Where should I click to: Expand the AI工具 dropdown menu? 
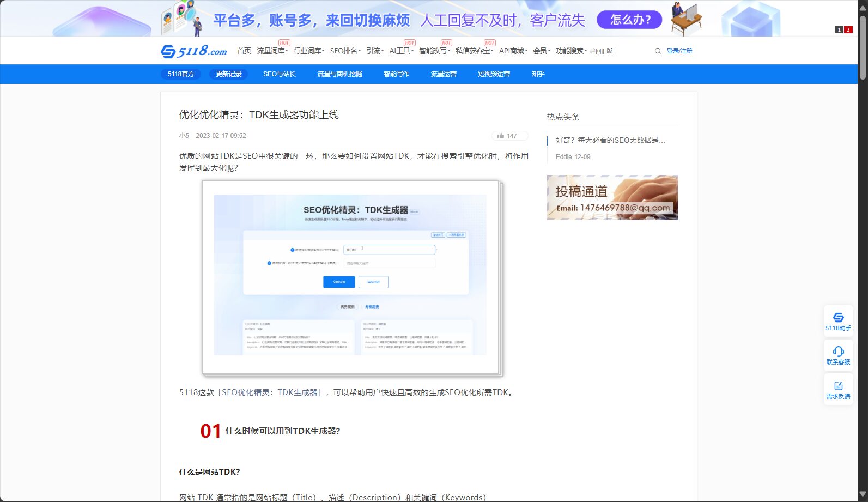click(402, 51)
